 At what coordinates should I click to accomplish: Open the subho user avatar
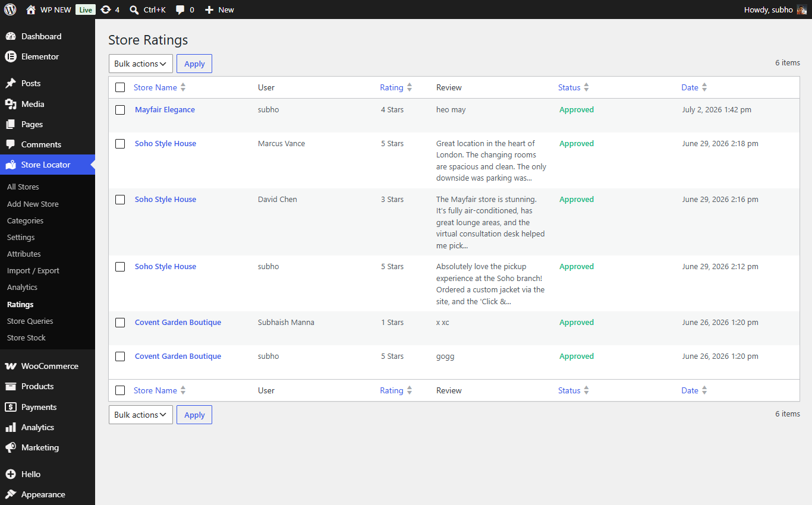tap(801, 10)
